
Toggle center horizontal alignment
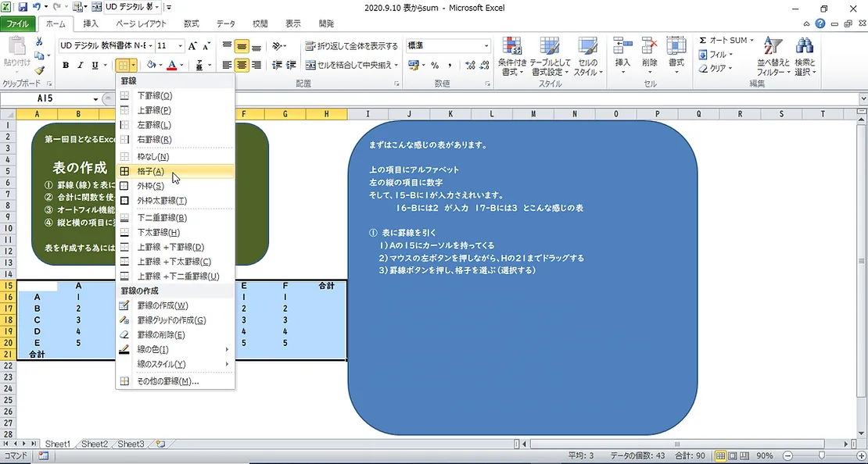tap(242, 66)
